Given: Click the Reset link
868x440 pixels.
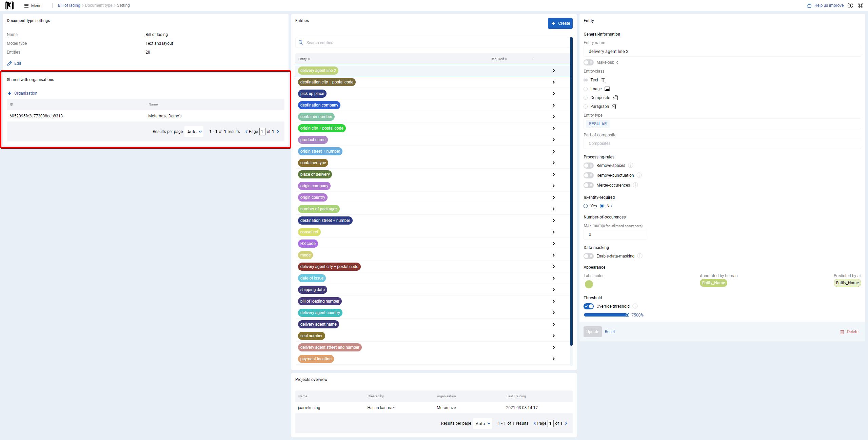Looking at the screenshot, I should [x=610, y=332].
